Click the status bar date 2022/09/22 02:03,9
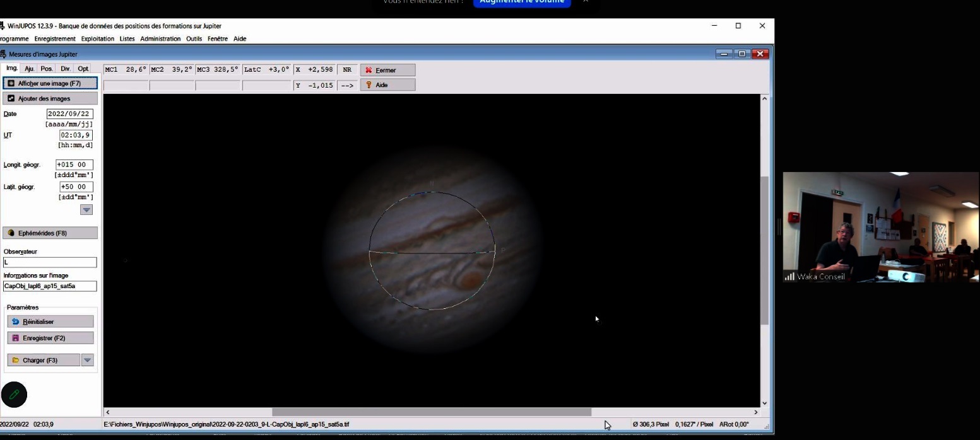 [x=27, y=424]
